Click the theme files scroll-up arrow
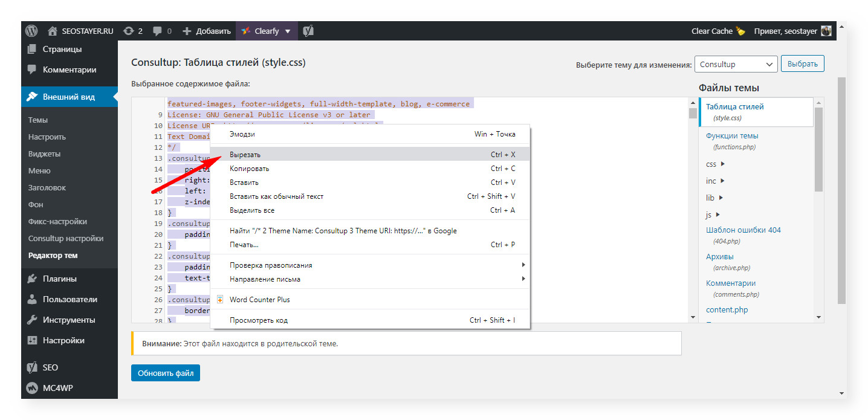The height and width of the screenshot is (420, 868). 819,102
